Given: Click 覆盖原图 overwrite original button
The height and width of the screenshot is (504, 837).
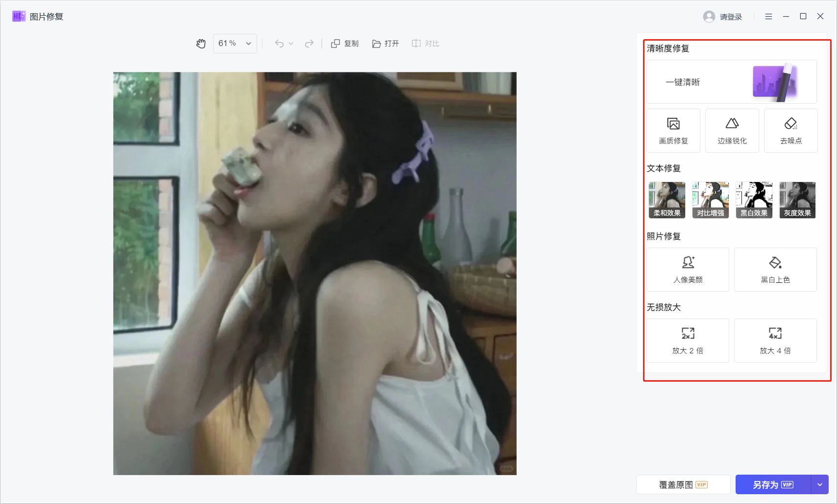Looking at the screenshot, I should pyautogui.click(x=683, y=484).
